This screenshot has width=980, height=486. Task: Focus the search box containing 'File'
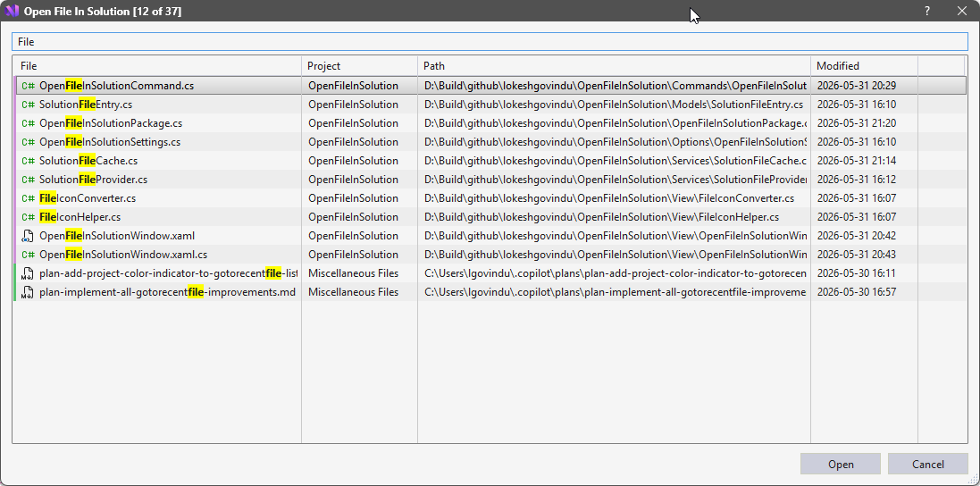pyautogui.click(x=490, y=42)
